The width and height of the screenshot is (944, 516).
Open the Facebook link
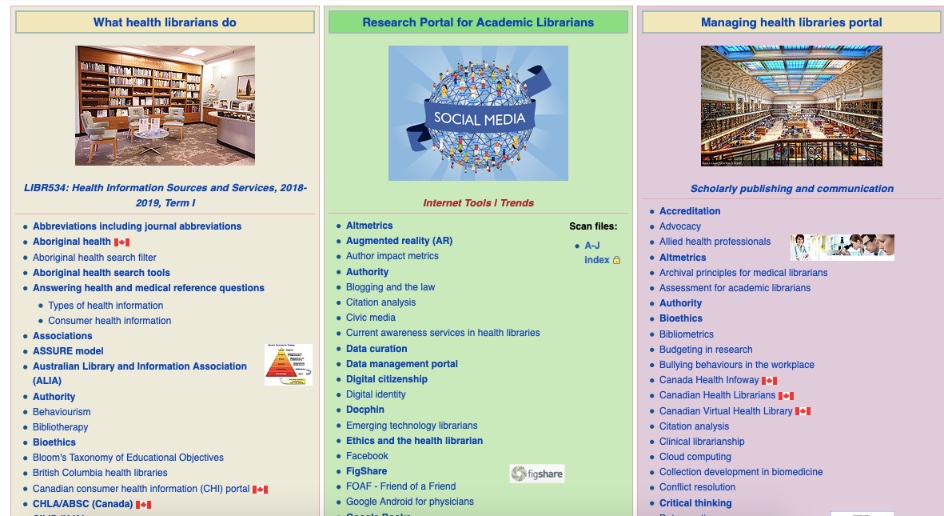pyautogui.click(x=367, y=456)
